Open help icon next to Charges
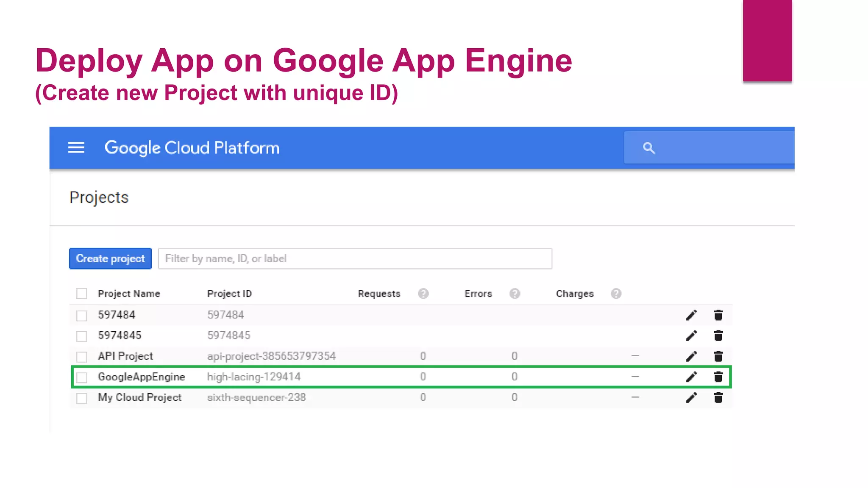 pos(616,294)
